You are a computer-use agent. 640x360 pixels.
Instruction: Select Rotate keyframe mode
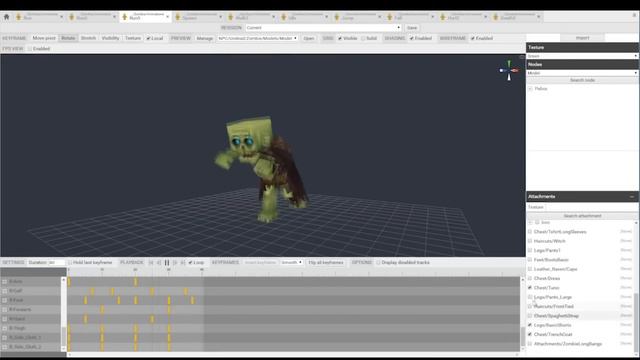[x=68, y=38]
